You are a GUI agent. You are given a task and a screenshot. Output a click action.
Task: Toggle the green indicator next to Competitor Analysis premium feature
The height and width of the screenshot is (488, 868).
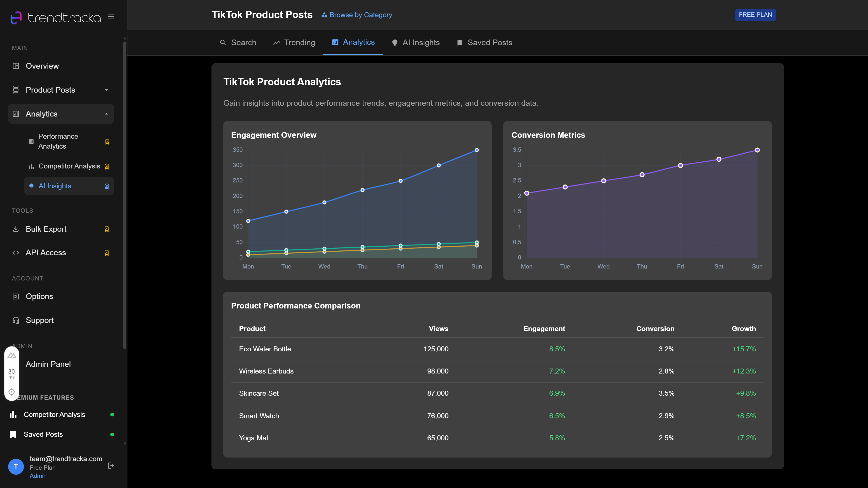pos(112,415)
